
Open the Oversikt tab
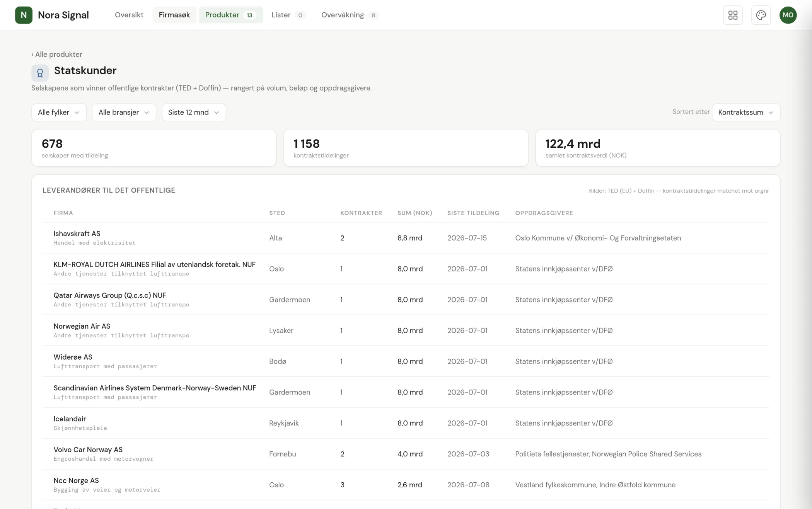(x=129, y=15)
